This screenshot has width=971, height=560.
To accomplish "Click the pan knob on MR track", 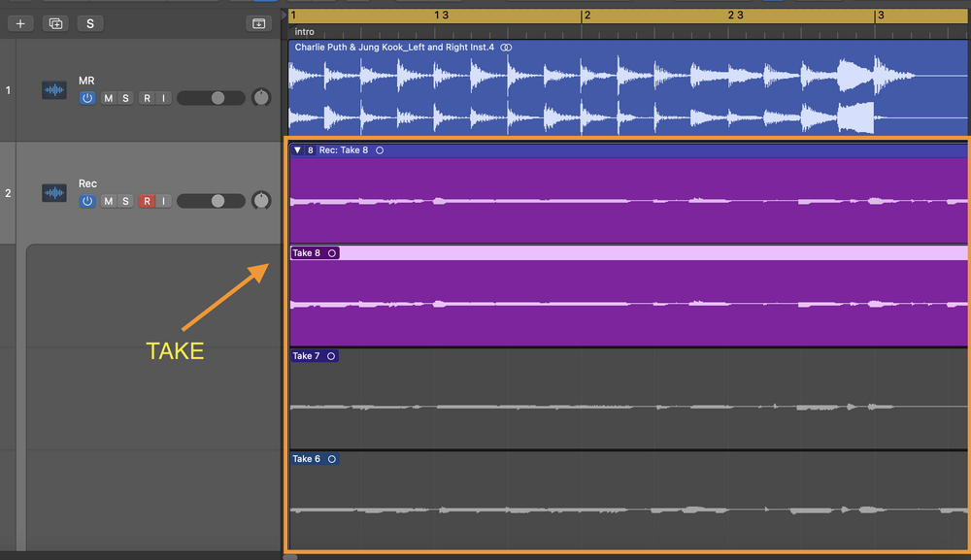I will pyautogui.click(x=260, y=98).
